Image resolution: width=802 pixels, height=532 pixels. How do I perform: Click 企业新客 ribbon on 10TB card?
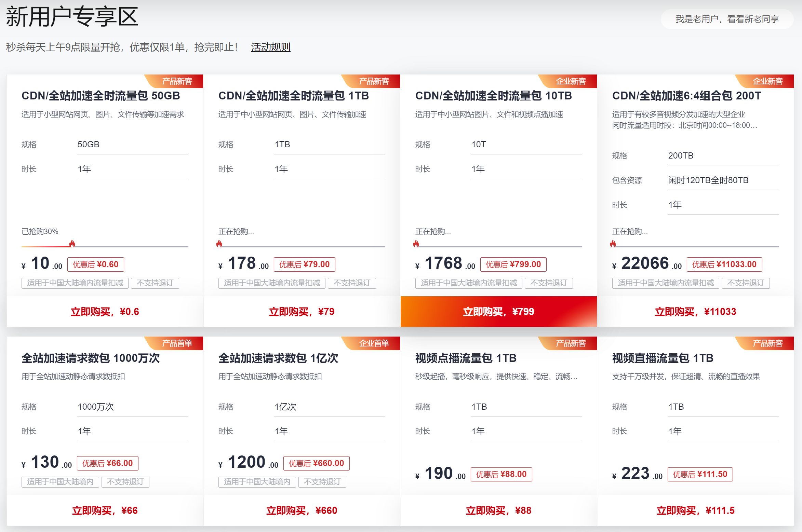click(x=571, y=81)
